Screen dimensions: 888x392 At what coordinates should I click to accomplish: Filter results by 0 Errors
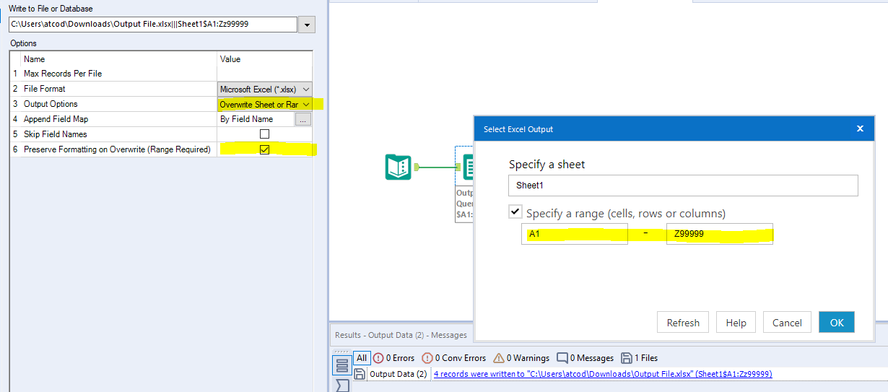click(x=394, y=358)
